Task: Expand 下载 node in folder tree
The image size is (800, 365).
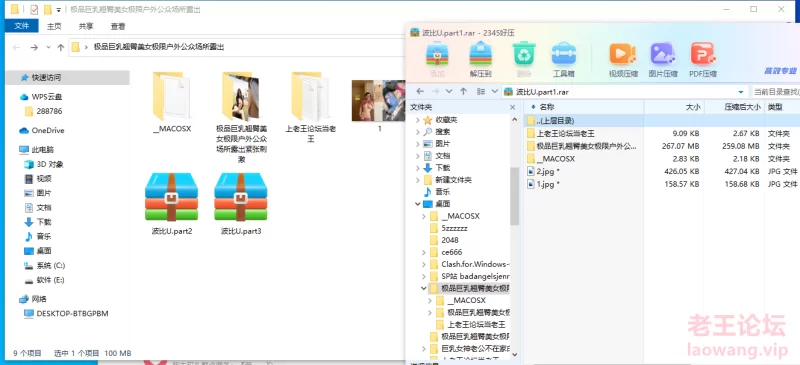Action: point(417,167)
